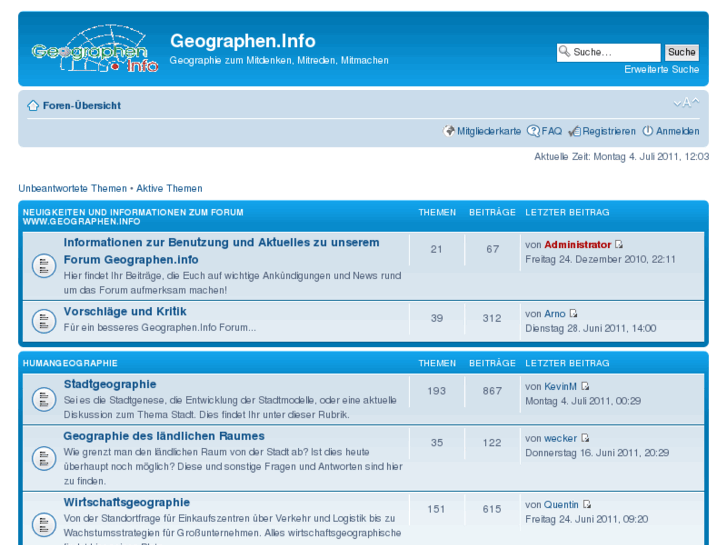This screenshot has height=545, width=727.
Task: Click the Suche search input field
Action: tap(608, 52)
